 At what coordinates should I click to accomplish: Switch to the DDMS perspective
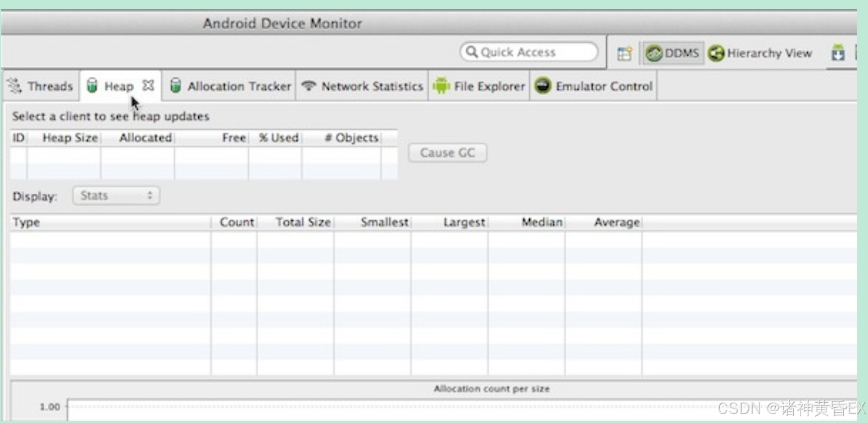(674, 53)
